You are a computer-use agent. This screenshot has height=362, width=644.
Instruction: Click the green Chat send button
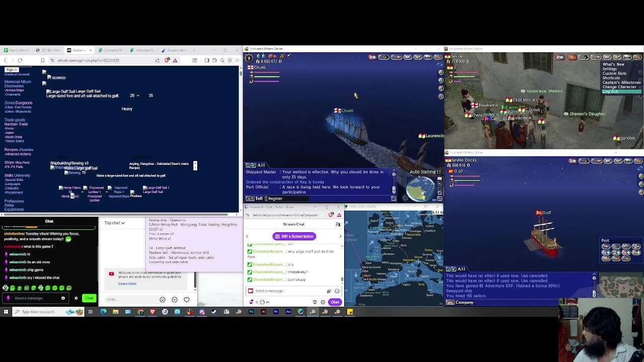click(89, 298)
